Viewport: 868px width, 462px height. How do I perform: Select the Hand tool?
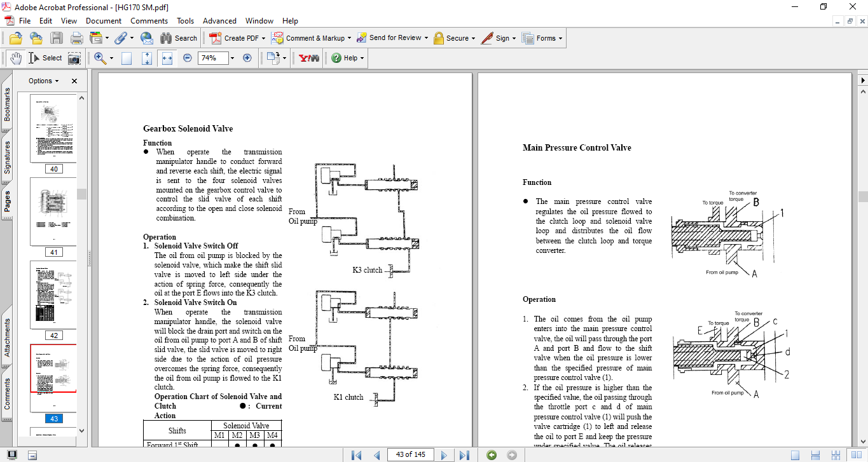[16, 58]
